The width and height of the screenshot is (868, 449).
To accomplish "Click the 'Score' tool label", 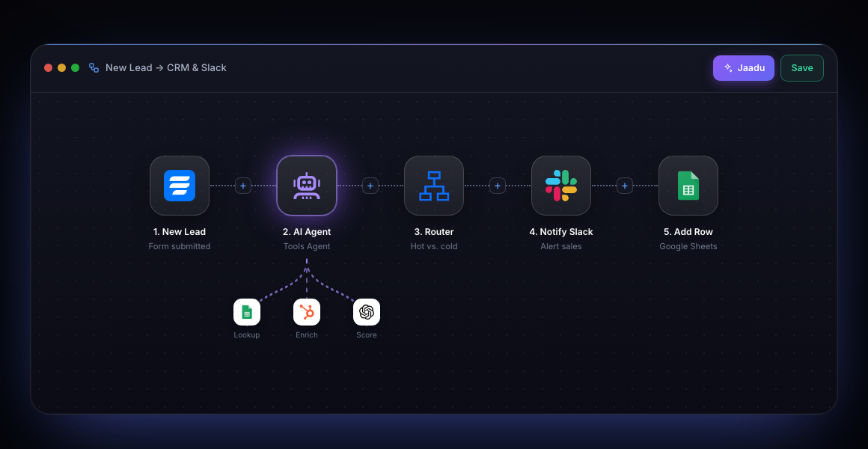I will [367, 335].
